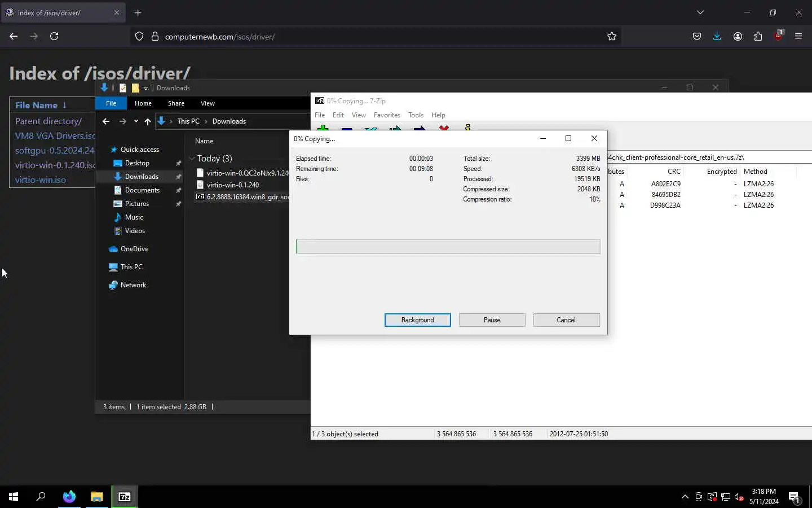Sort by File Name header on web page

tap(41, 106)
